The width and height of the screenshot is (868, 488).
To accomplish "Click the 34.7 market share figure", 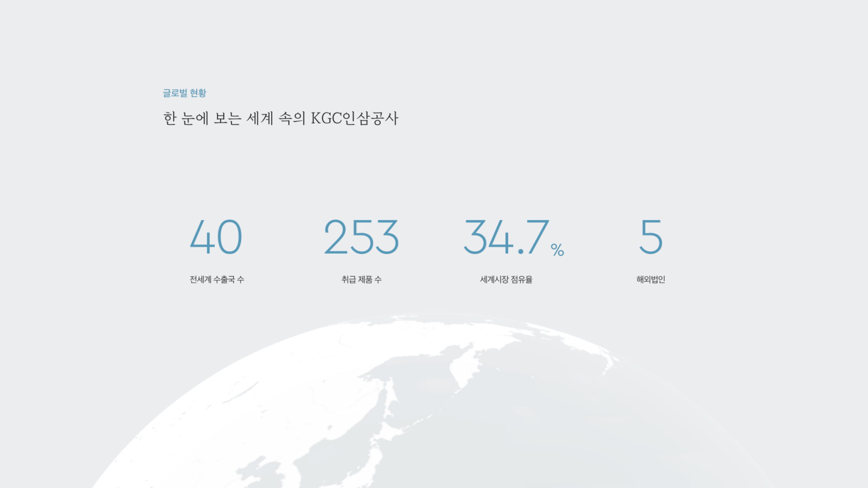I will click(x=506, y=237).
